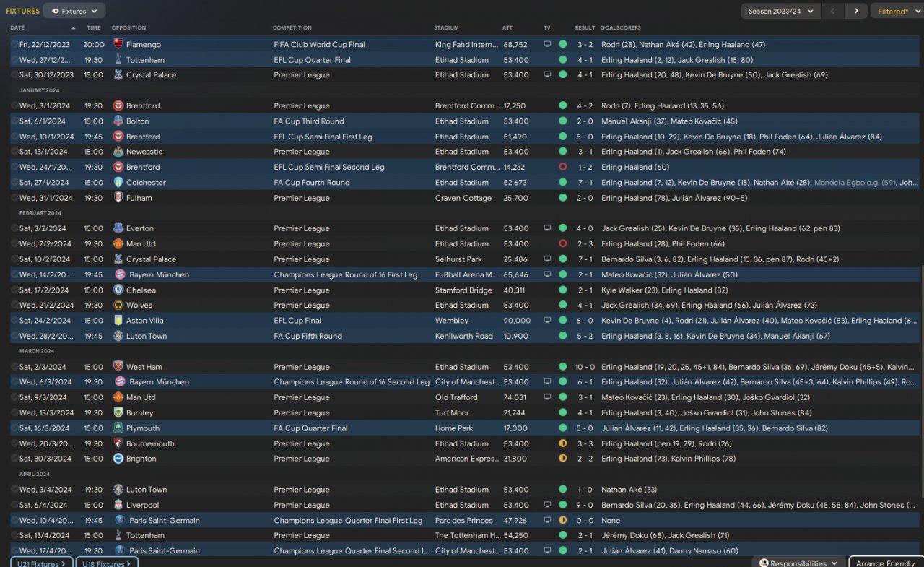Click the Everton club badge
Image resolution: width=924 pixels, height=567 pixels.
[x=118, y=228]
